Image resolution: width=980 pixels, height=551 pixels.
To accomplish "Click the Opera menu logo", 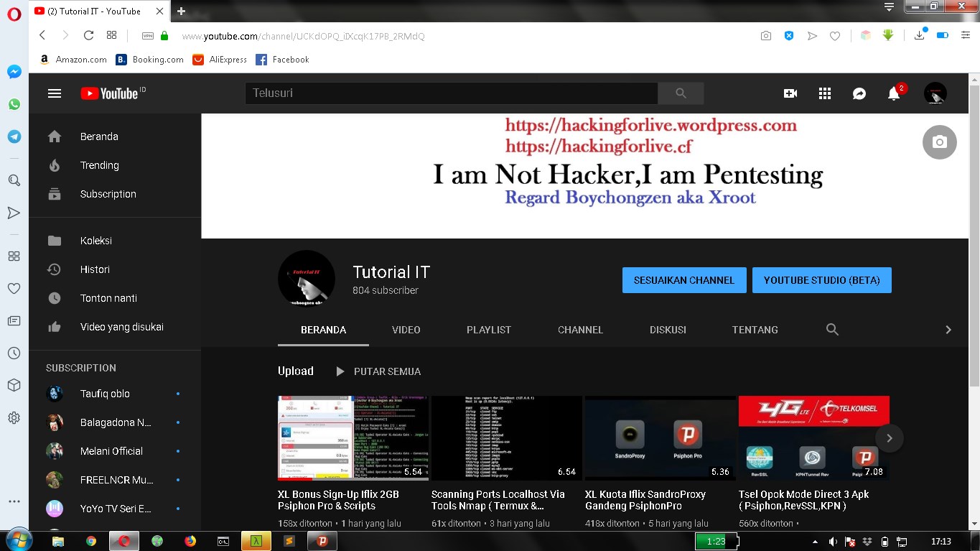I will coord(14,14).
